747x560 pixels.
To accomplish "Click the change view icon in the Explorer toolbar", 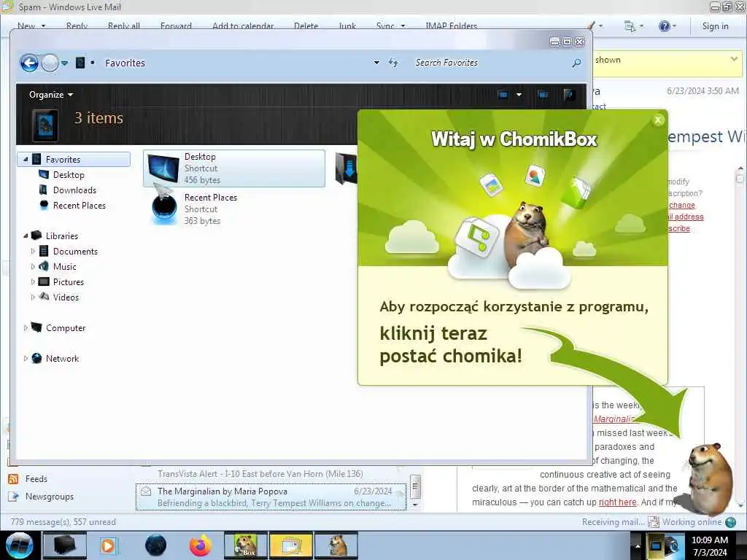I will (x=503, y=94).
